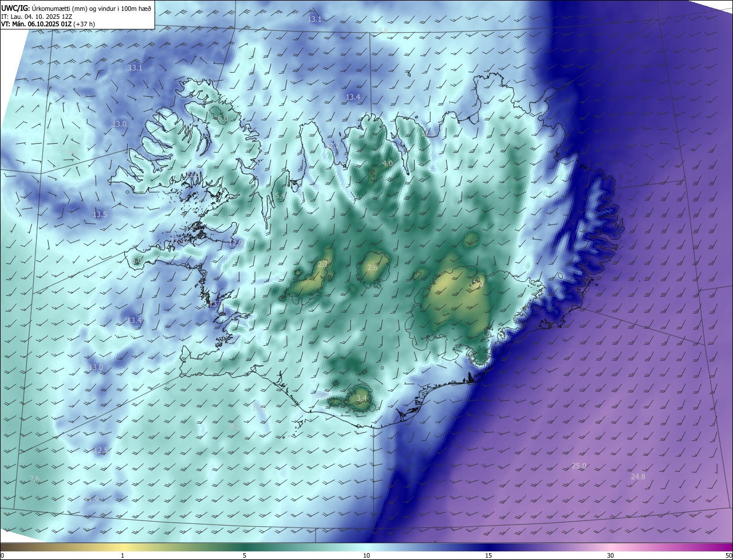Click the color scale label '1'
Viewport: 733px width, 560px height.
(123, 555)
